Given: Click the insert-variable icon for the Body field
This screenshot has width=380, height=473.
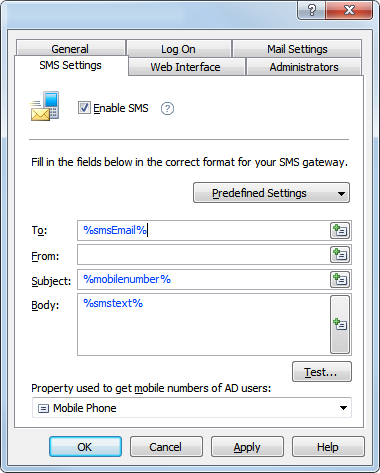Looking at the screenshot, I should tap(340, 324).
